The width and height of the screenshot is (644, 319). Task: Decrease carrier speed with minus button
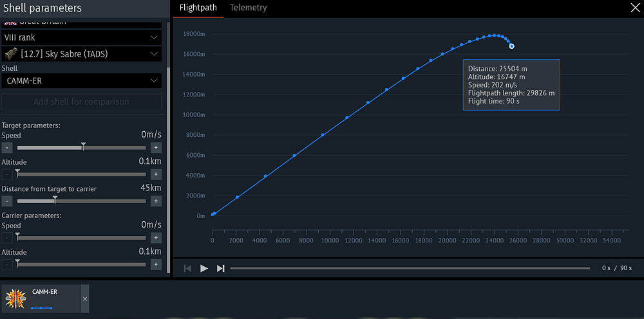7,238
